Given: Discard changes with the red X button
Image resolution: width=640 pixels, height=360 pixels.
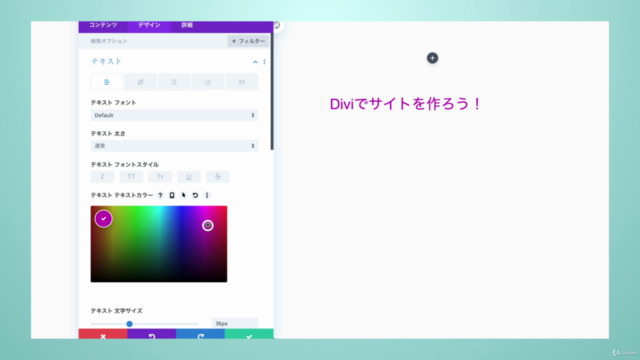Looking at the screenshot, I should click(103, 334).
